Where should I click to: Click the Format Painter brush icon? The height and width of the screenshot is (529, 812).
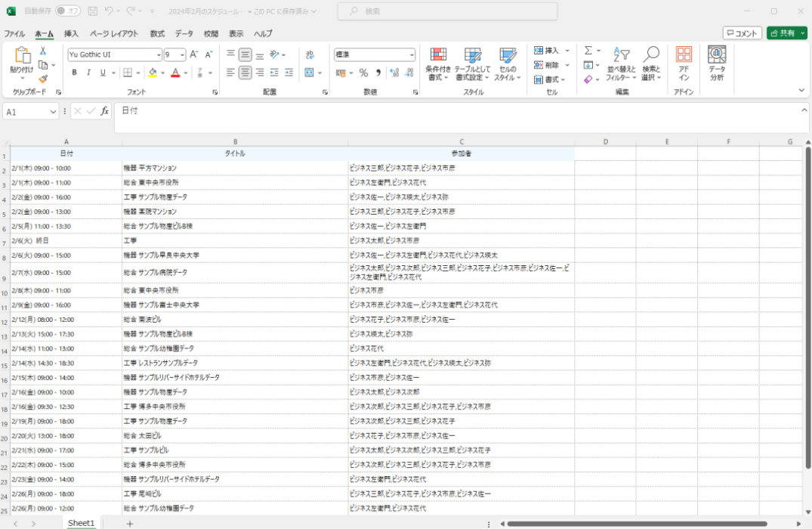[x=43, y=79]
